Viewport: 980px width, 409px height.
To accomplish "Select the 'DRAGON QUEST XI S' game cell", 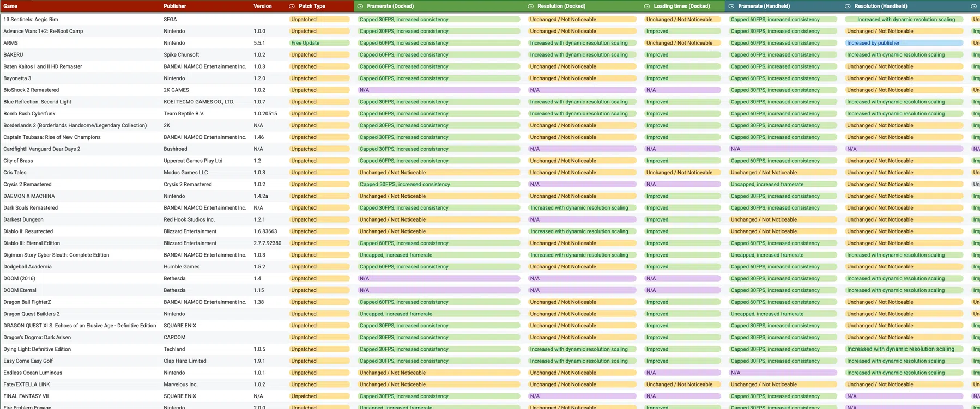I will [80, 326].
